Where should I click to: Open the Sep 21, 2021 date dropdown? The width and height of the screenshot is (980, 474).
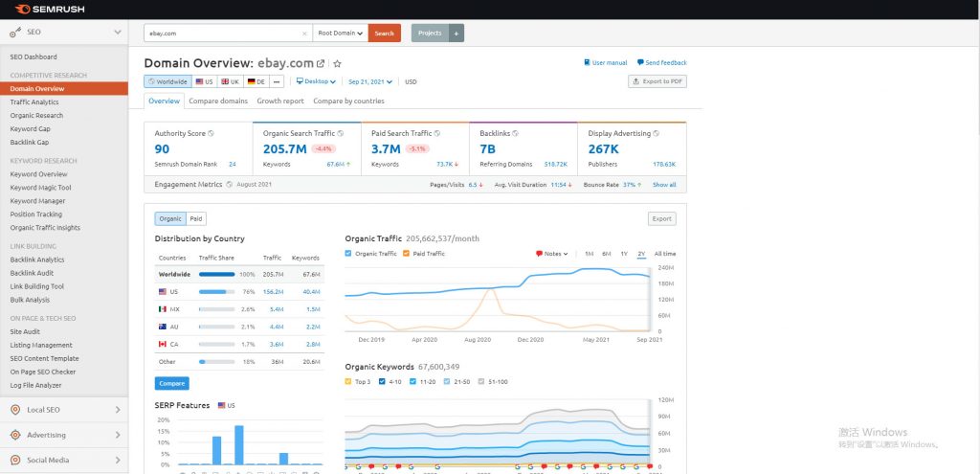click(372, 81)
